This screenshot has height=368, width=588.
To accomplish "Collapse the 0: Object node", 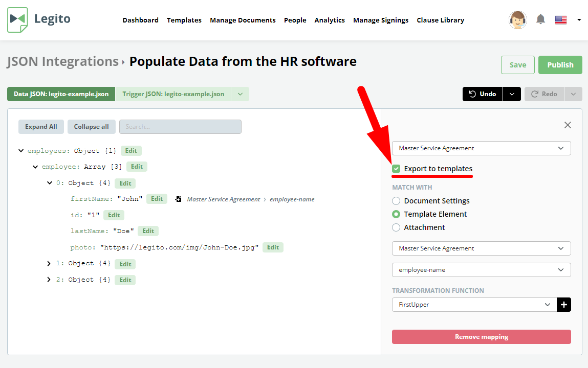I will pyautogui.click(x=50, y=183).
